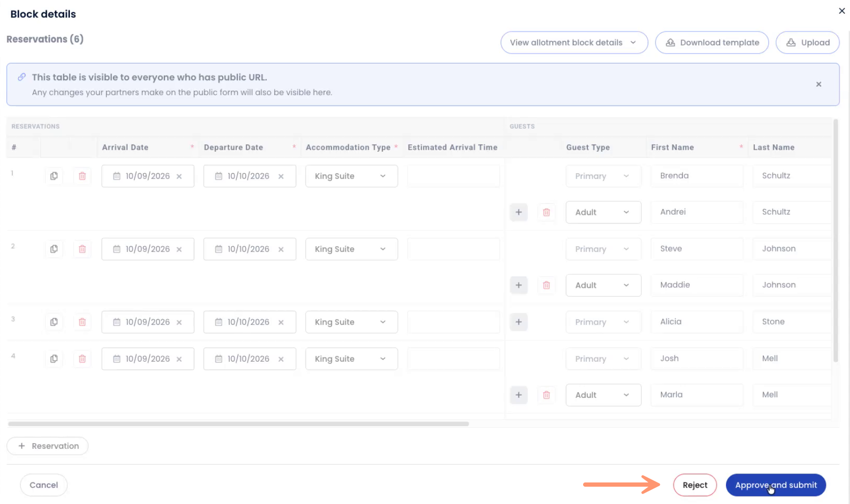Remove guest Andrei Schultz with trash icon

pos(546,212)
